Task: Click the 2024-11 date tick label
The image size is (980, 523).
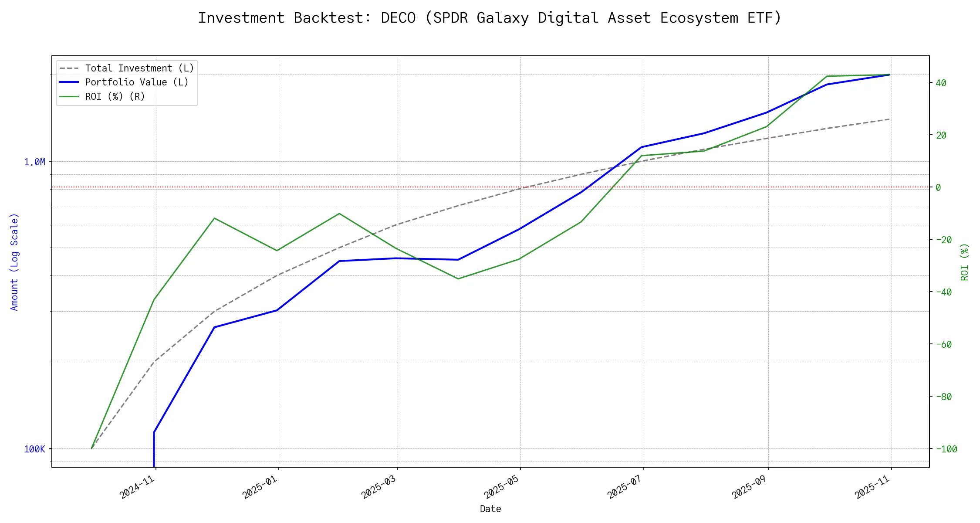Action: [138, 487]
